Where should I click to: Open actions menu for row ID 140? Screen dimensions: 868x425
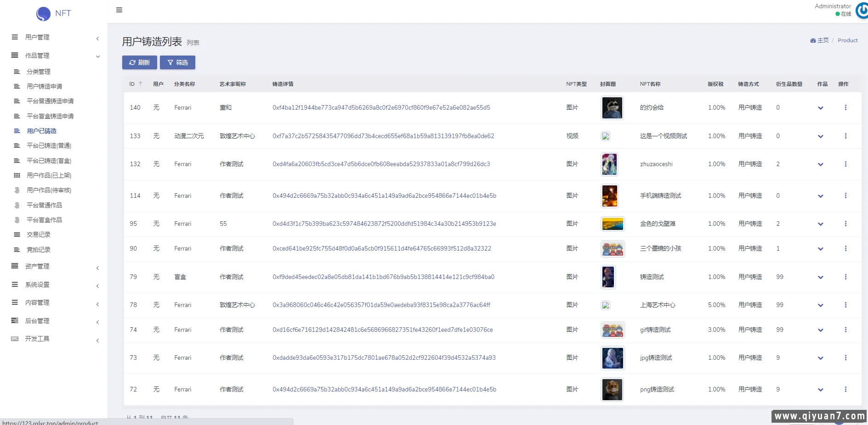[x=845, y=108]
